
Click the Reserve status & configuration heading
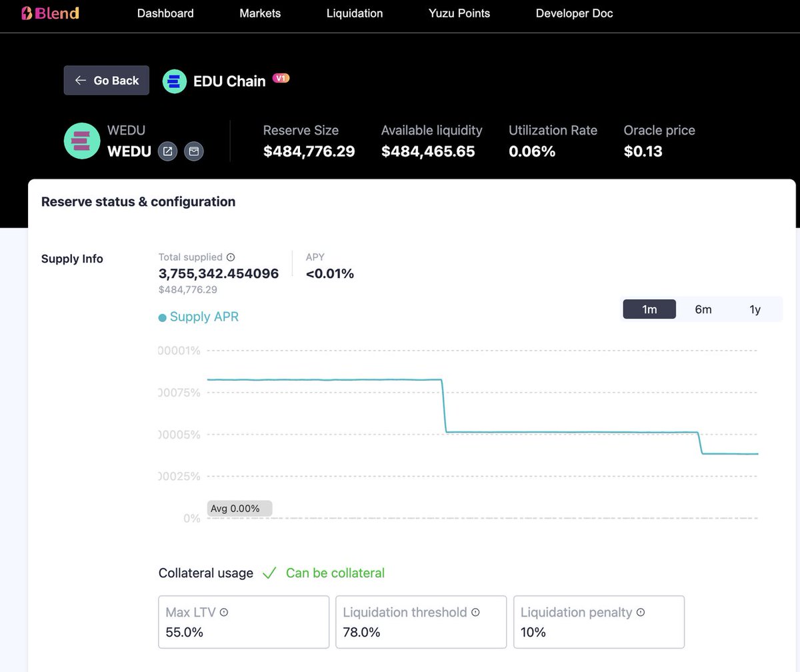(x=139, y=201)
